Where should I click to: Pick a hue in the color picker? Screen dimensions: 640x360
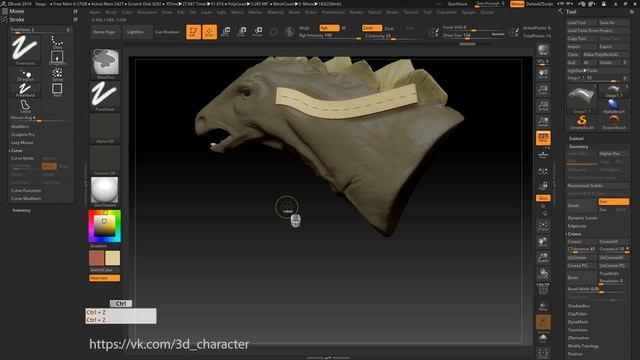pos(105,226)
